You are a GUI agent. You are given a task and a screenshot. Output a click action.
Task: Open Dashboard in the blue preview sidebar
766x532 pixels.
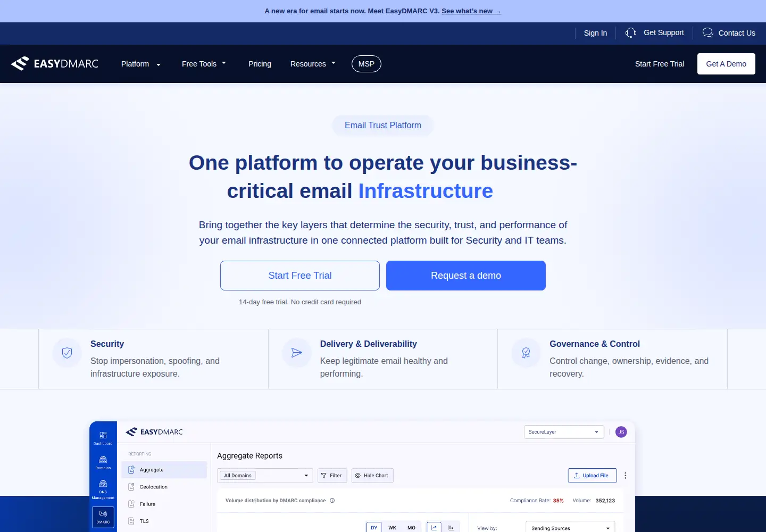[103, 438]
